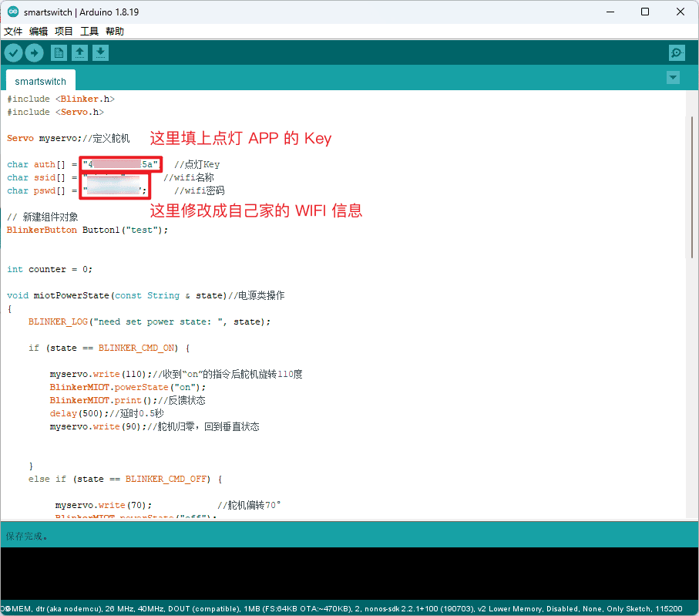Click the 'Servo myservo;' declaration line
This screenshot has height=616, width=699.
[x=69, y=138]
